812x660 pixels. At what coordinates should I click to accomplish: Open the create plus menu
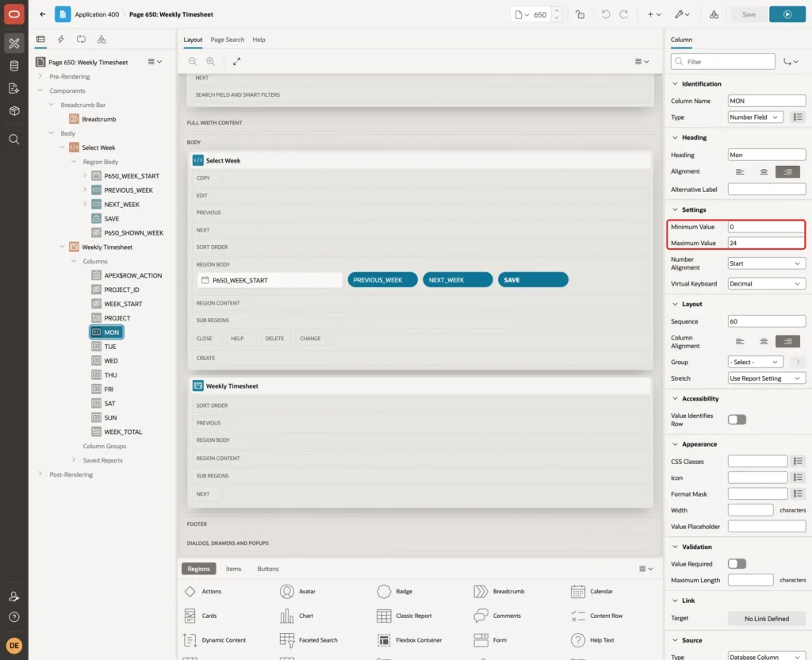654,14
